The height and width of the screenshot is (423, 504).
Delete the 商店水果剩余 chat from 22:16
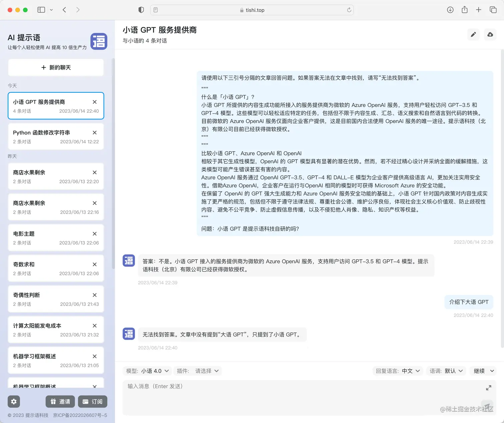(x=95, y=203)
